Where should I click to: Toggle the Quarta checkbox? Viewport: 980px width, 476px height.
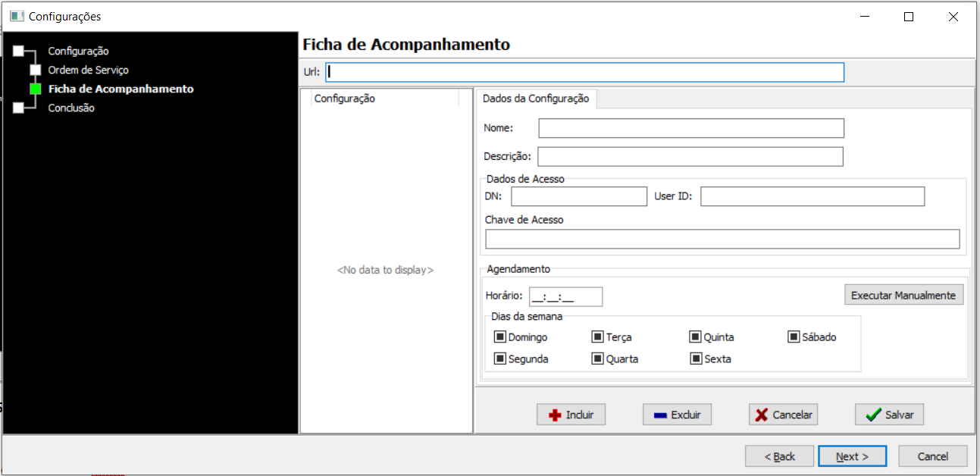[x=598, y=359]
